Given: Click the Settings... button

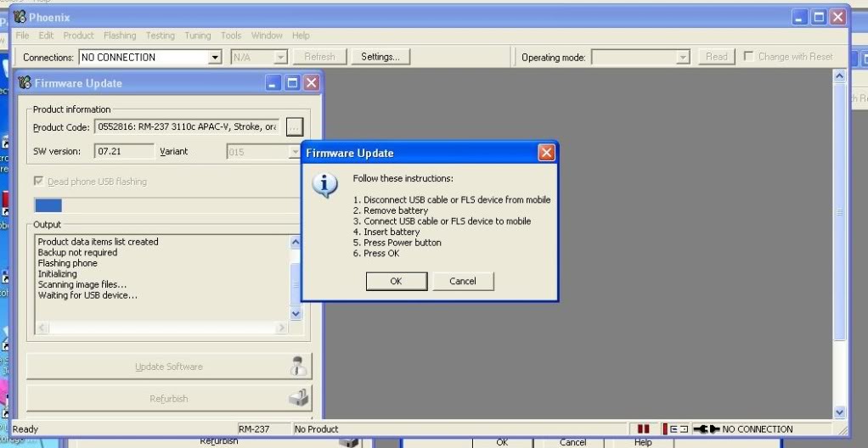Looking at the screenshot, I should (380, 56).
